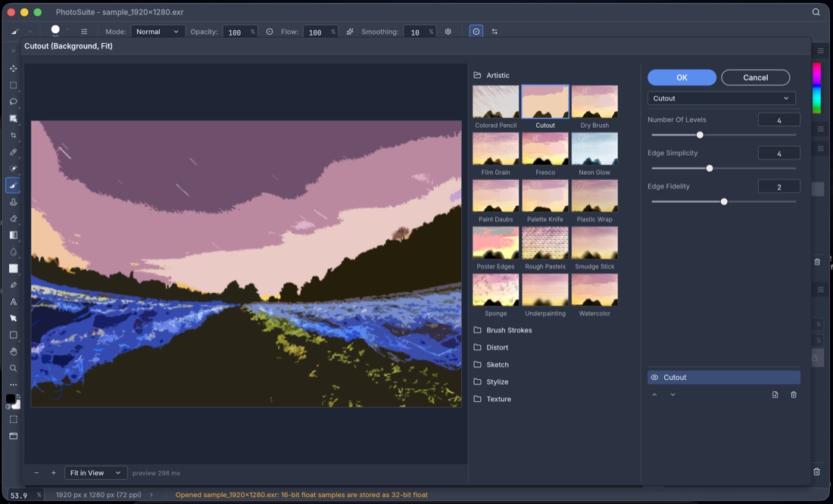Toggle pressure for size button
The width and height of the screenshot is (833, 504).
[x=476, y=32]
